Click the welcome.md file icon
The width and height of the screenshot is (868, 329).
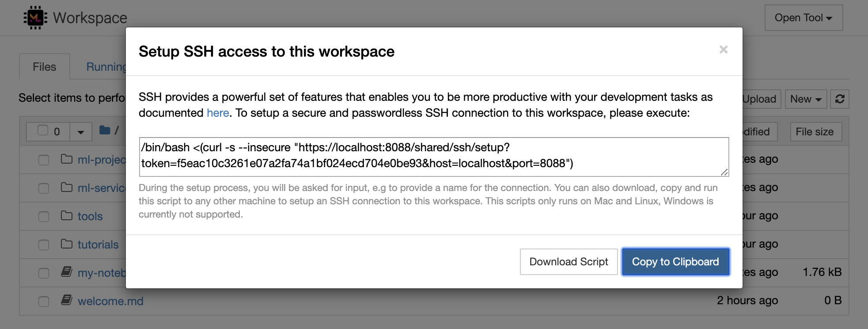pos(67,300)
